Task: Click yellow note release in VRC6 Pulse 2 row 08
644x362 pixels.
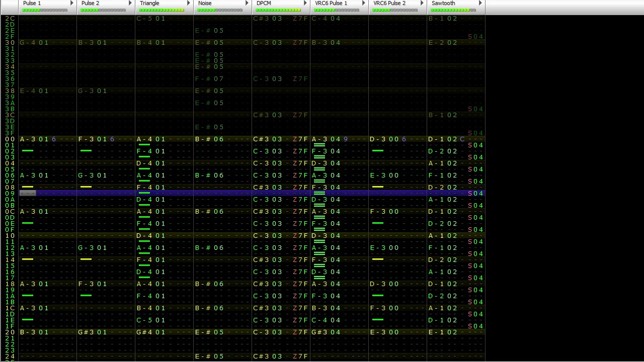Action: [x=378, y=187]
